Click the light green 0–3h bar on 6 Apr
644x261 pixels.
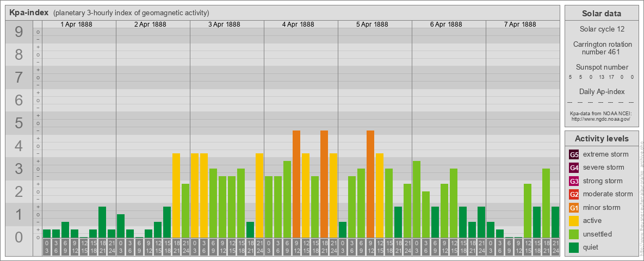[417, 199]
